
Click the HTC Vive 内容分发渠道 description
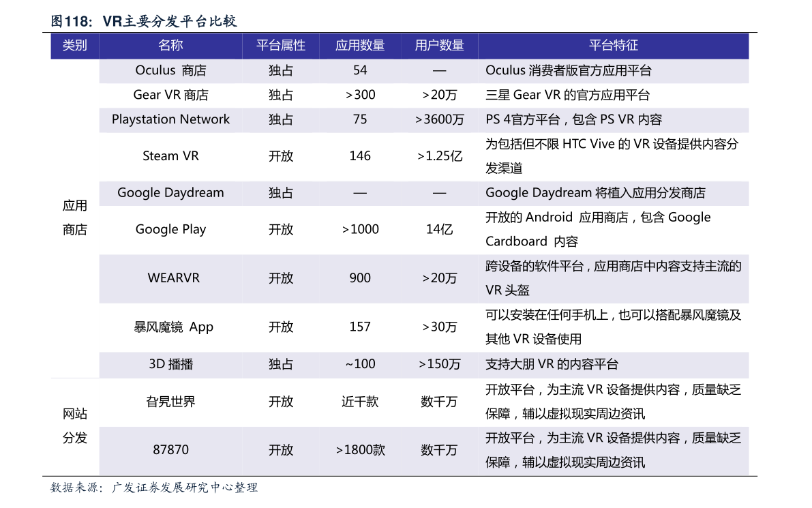click(612, 156)
